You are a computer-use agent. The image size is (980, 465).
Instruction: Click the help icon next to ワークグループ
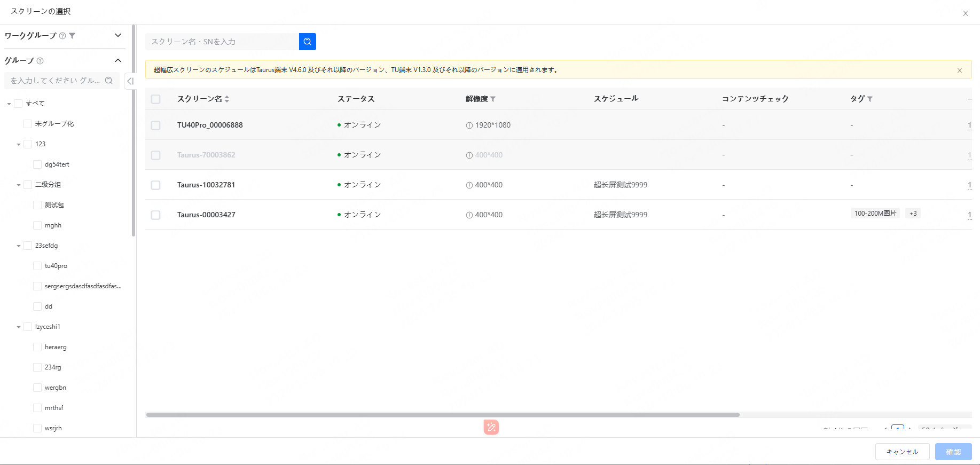tap(62, 36)
